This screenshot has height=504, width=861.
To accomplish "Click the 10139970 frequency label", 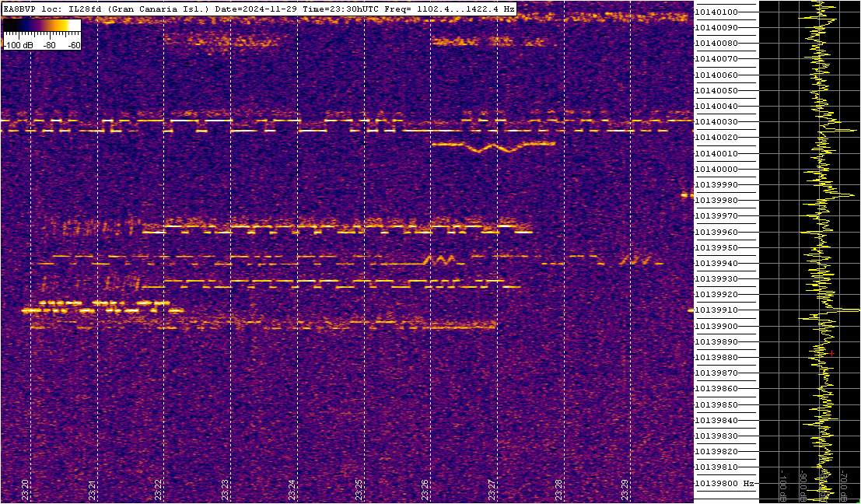I will [716, 215].
